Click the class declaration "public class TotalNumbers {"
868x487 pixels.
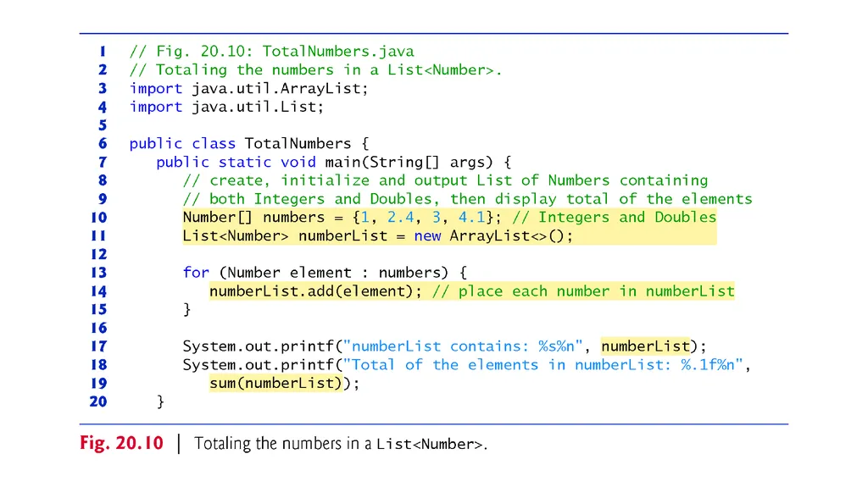click(249, 144)
